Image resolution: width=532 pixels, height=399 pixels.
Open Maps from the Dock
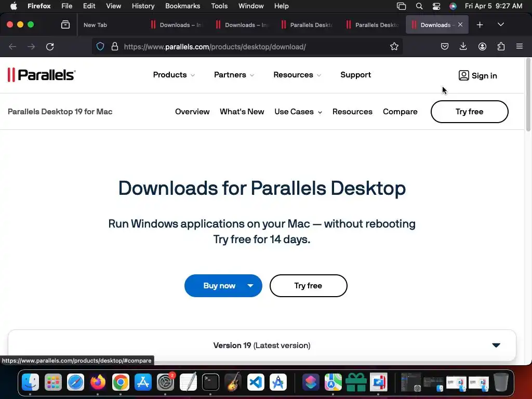333,382
